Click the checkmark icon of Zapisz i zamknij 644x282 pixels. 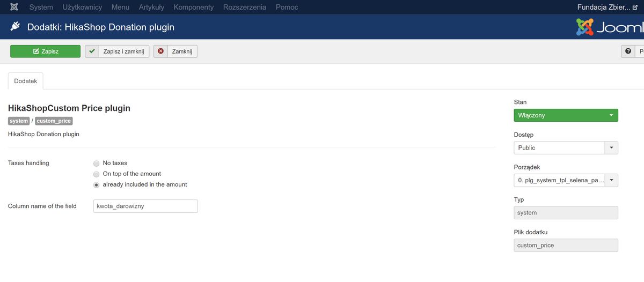[x=92, y=51]
